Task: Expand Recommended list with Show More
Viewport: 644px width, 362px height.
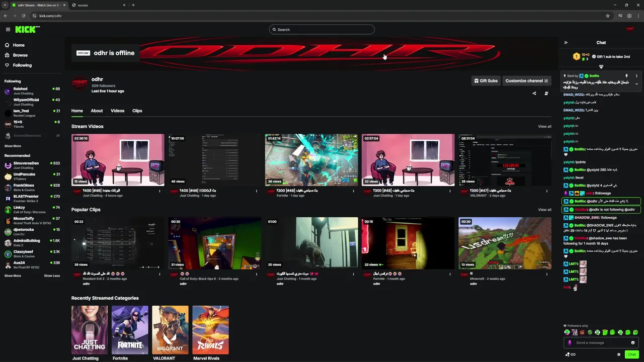Action: click(x=13, y=276)
